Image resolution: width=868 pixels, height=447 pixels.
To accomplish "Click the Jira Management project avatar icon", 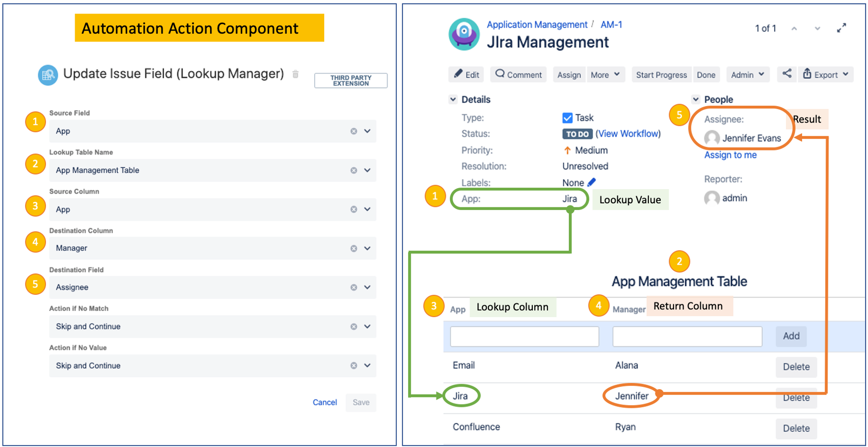I will coord(464,34).
